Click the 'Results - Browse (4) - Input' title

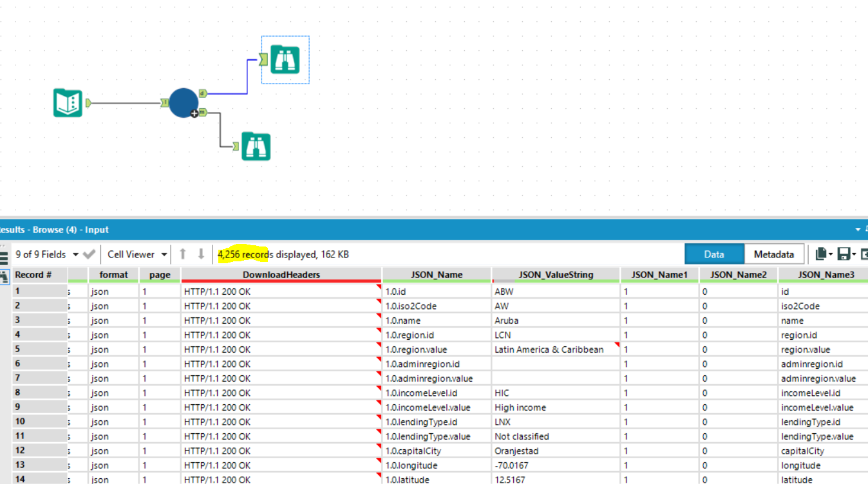tap(55, 230)
